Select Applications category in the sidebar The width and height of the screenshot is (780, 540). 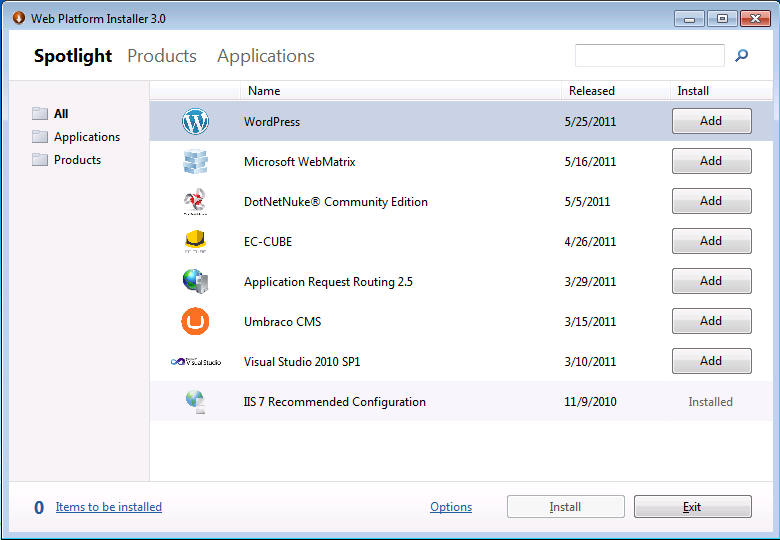(87, 137)
